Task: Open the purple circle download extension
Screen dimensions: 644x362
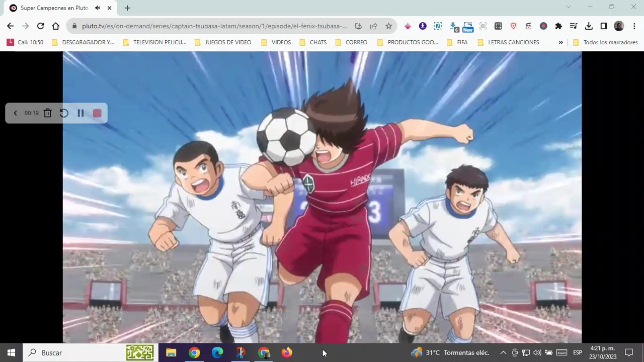Action: pos(423,26)
